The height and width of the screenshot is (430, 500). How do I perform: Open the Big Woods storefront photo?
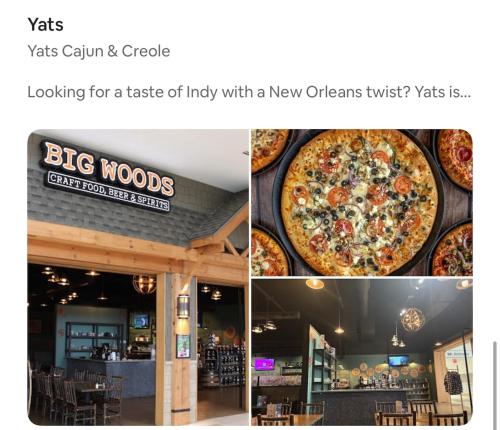pyautogui.click(x=138, y=277)
